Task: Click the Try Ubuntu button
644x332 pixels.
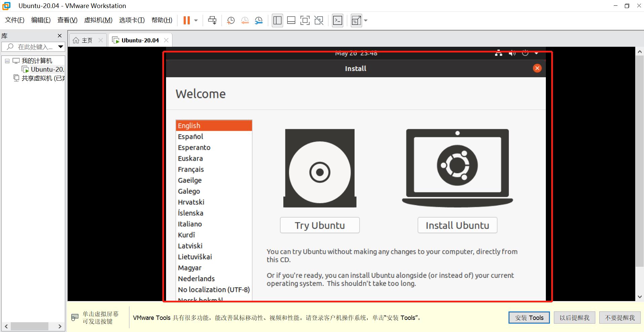Action: 320,225
